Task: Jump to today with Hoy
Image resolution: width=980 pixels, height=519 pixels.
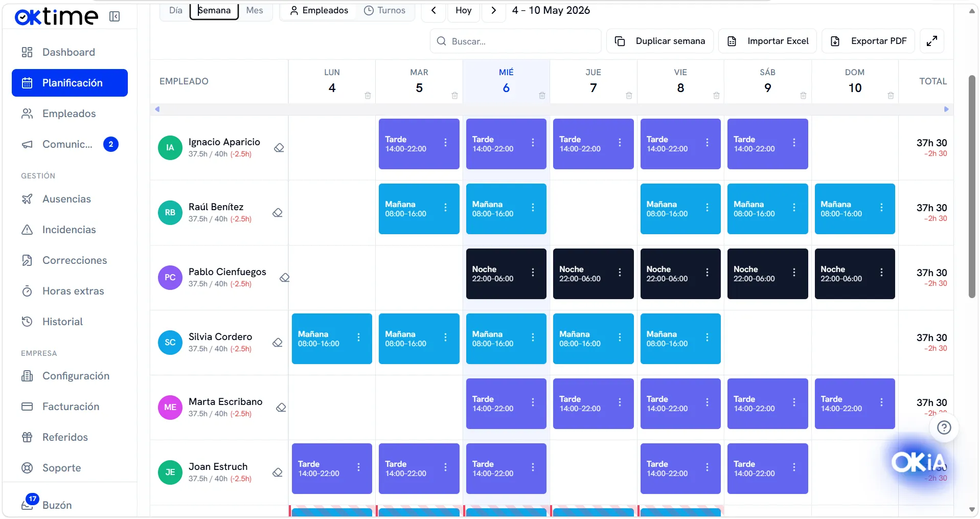Action: [x=464, y=10]
